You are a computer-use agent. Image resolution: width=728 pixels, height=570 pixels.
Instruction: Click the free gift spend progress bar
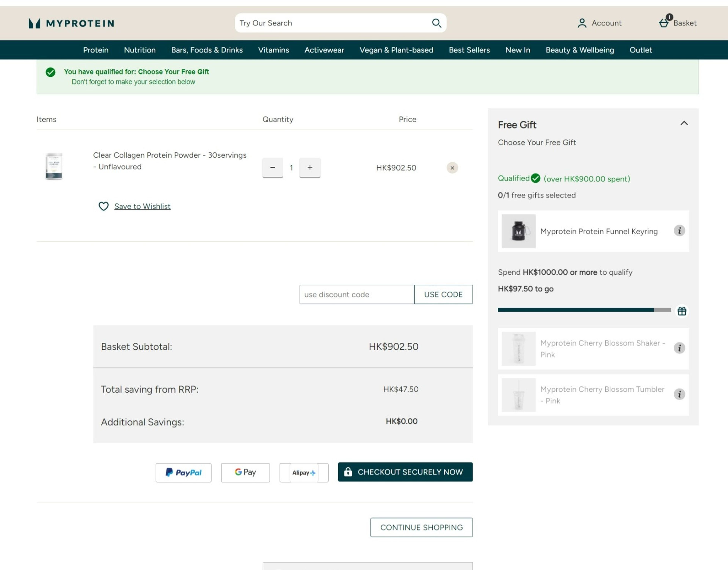click(584, 310)
